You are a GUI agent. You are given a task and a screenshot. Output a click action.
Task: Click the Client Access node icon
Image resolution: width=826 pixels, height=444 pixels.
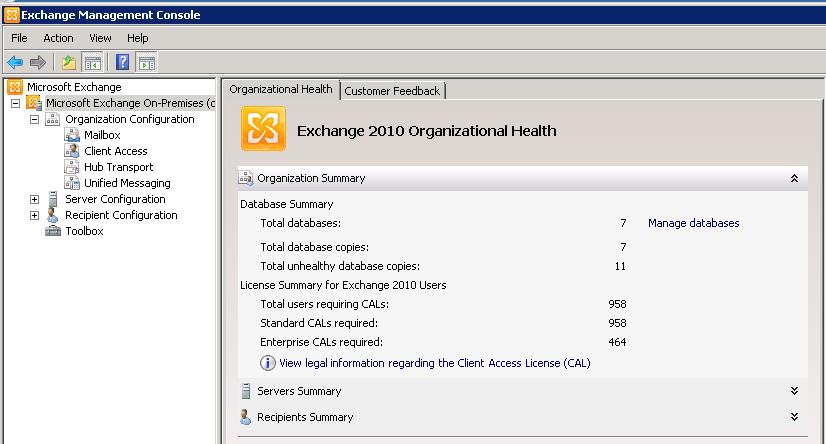coord(72,151)
